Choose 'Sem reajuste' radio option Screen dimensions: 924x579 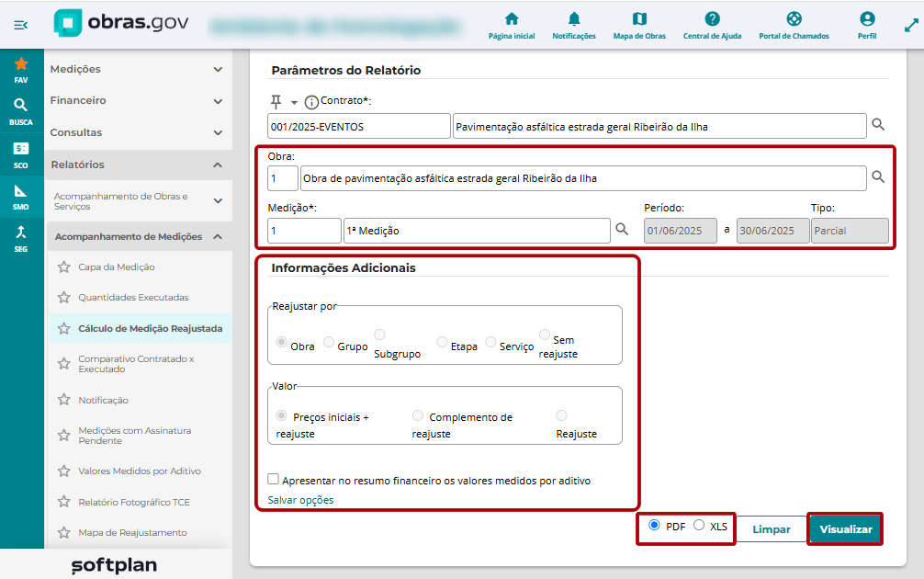coord(545,335)
